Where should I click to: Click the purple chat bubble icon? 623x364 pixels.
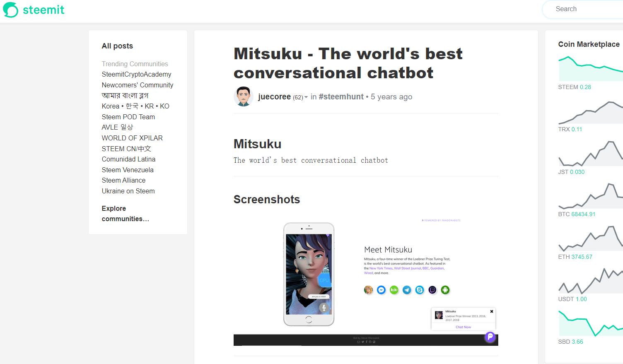coord(490,337)
